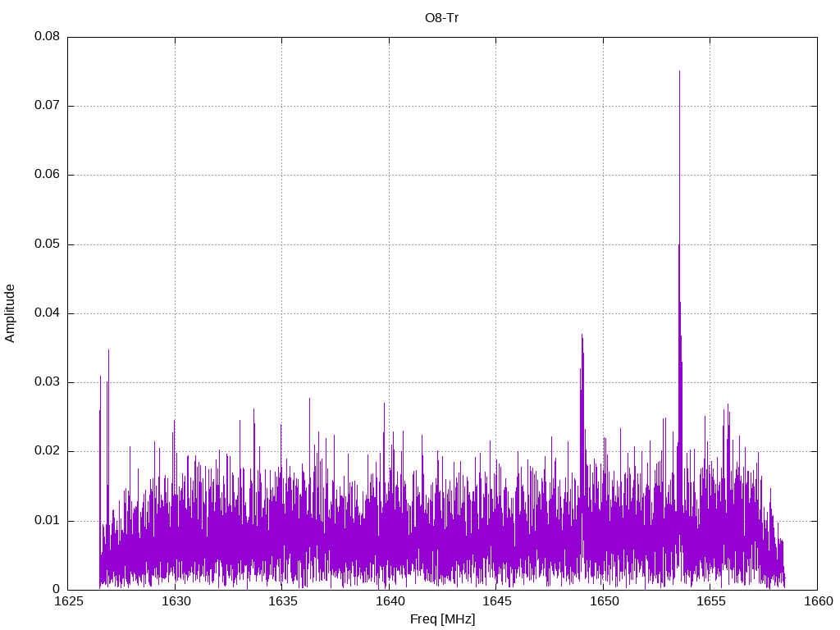The image size is (840, 630).
Task: Click the 0.08 y-axis tick label
Action: pyautogui.click(x=46, y=37)
